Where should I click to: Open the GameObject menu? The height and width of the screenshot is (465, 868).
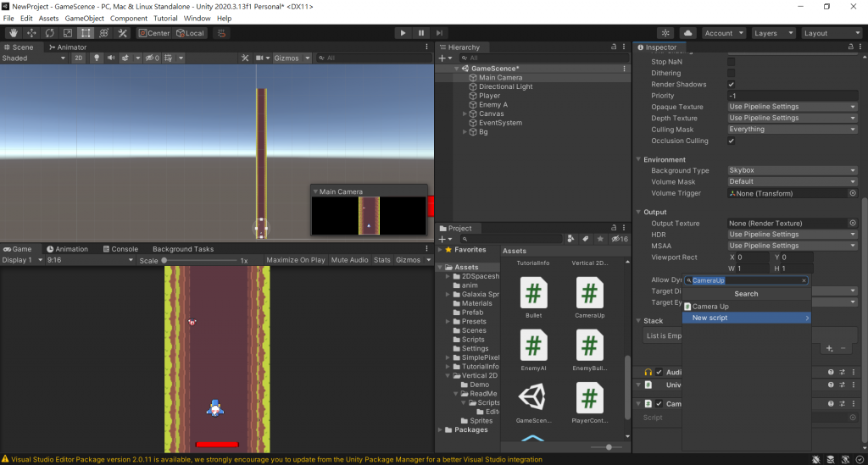[84, 18]
